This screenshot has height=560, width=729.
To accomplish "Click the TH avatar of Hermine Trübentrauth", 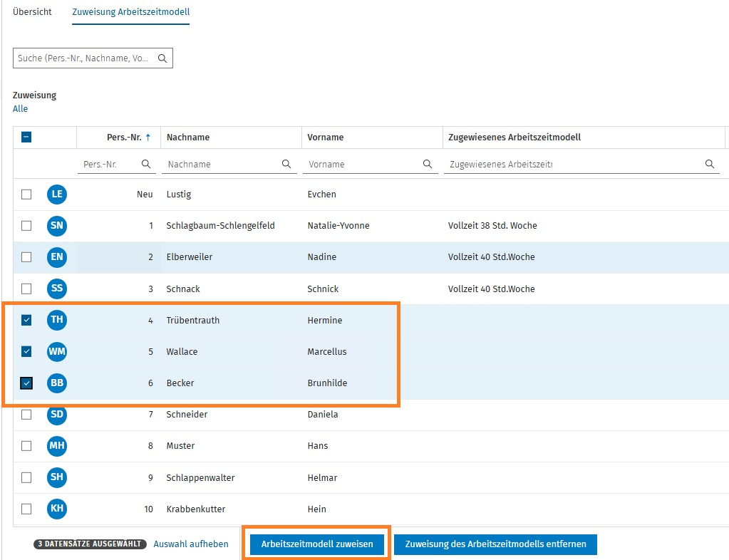I will click(x=57, y=320).
